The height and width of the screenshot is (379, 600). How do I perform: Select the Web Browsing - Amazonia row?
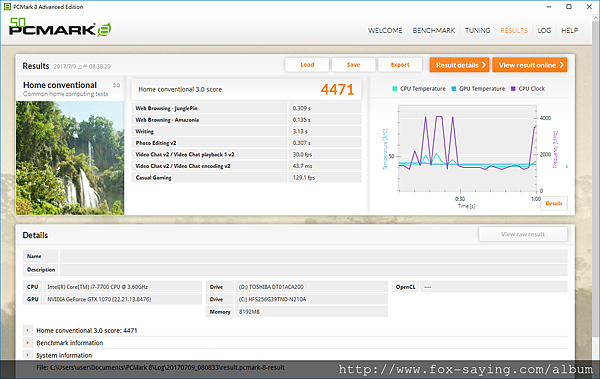tap(246, 119)
